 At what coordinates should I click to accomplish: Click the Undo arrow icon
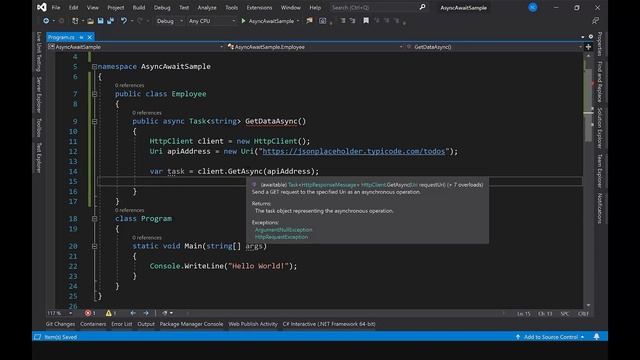[x=123, y=21]
